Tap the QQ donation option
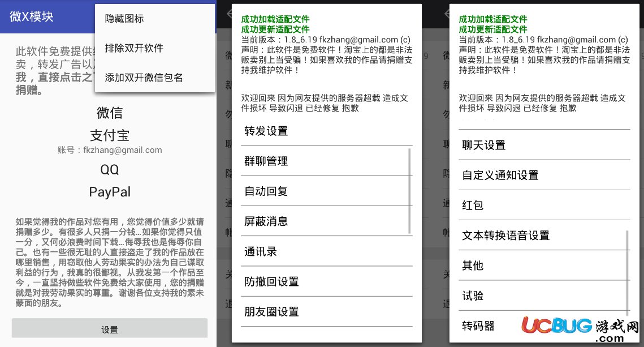The image size is (644, 347). [x=110, y=169]
